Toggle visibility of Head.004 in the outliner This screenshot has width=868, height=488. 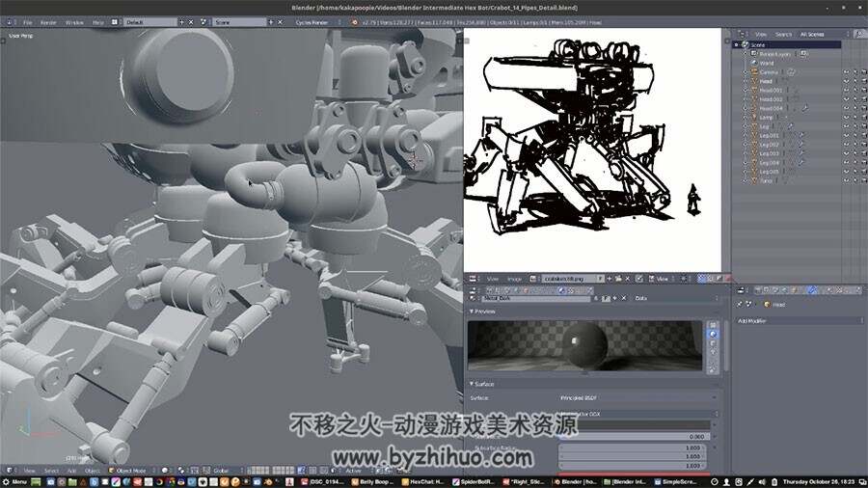click(847, 108)
